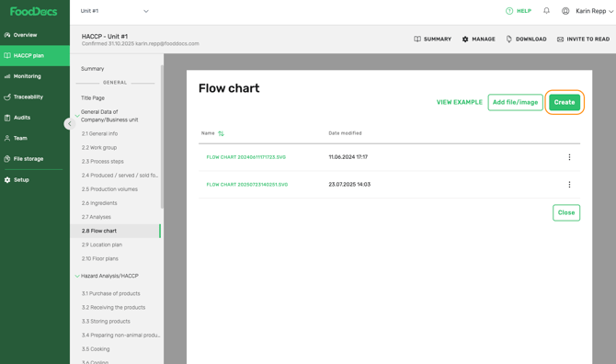Select 2.5 Production volumes
616x364 pixels.
coord(109,189)
